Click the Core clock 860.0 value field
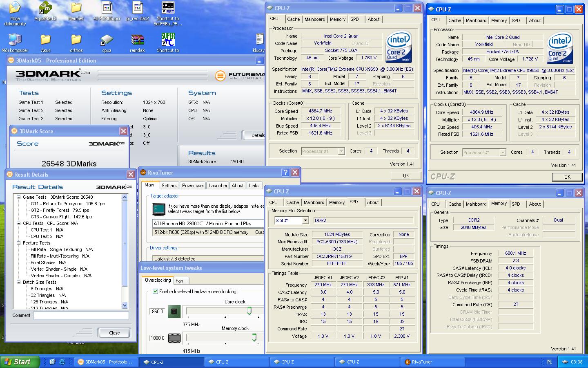588x368 pixels. tap(158, 312)
